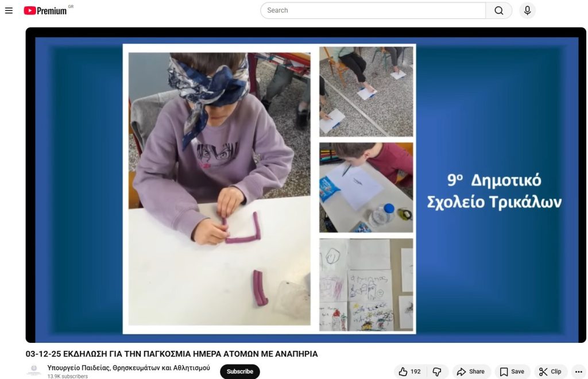The image size is (588, 379).
Task: Create a Clip with scissors button
Action: (550, 372)
